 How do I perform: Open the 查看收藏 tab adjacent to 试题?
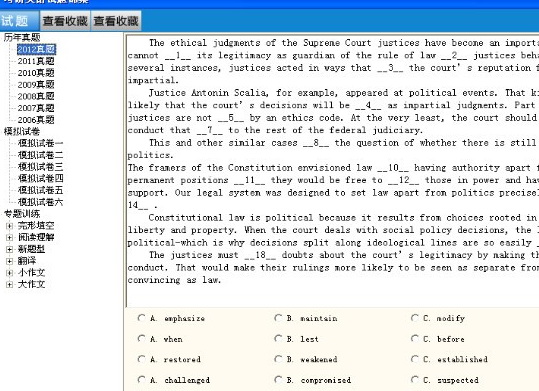(x=65, y=21)
